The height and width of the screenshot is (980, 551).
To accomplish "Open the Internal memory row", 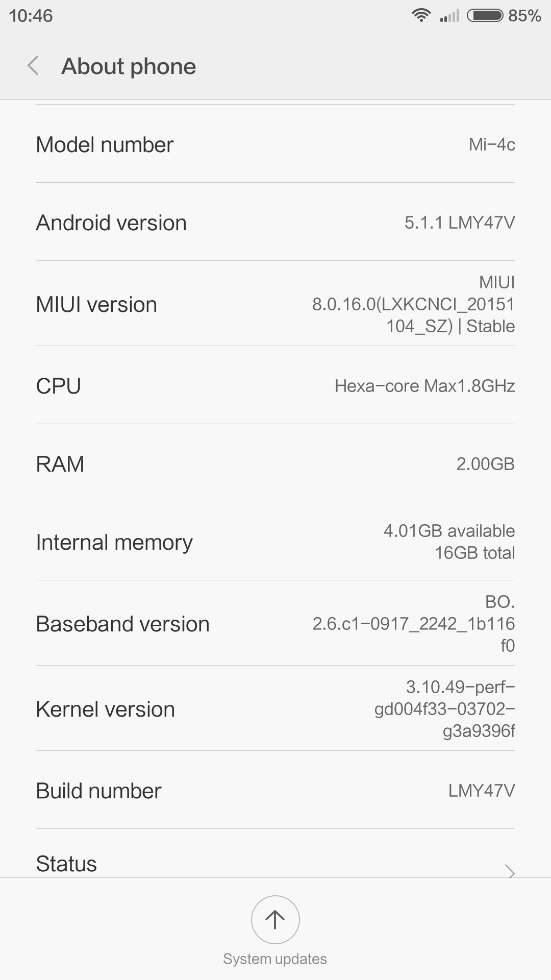I will 275,542.
